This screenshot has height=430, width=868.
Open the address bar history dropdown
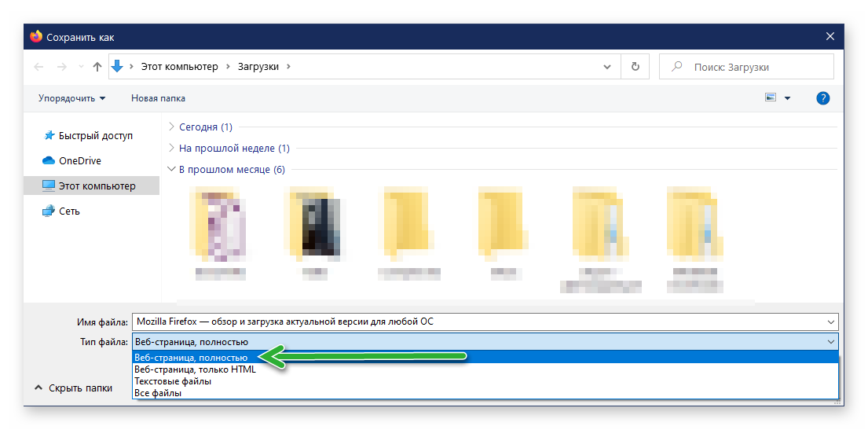tap(607, 67)
